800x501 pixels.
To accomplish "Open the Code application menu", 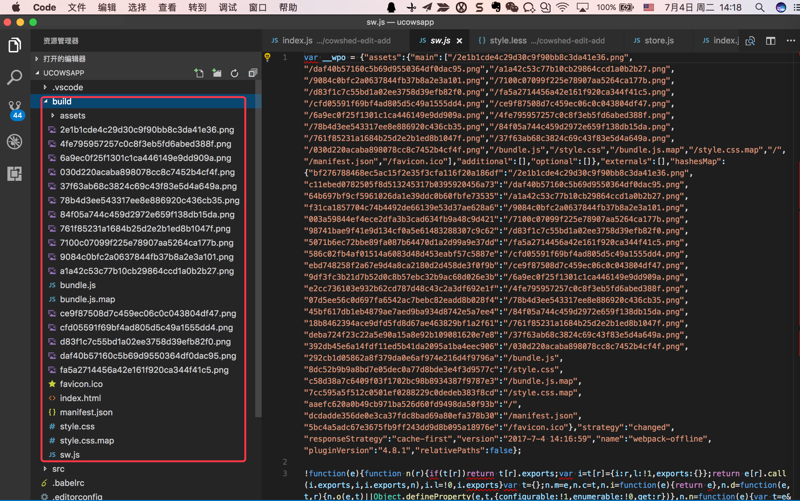I will coord(44,7).
